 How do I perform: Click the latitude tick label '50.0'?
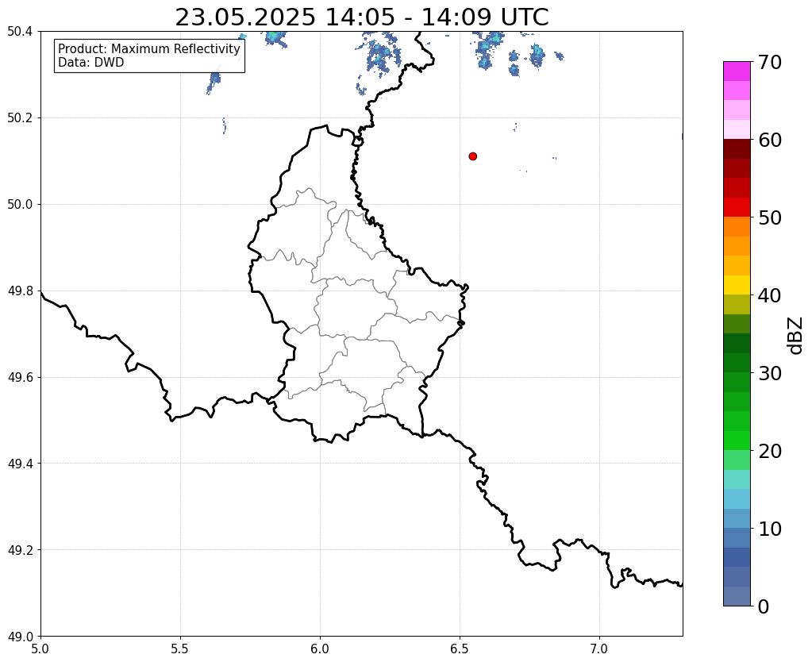(20, 205)
